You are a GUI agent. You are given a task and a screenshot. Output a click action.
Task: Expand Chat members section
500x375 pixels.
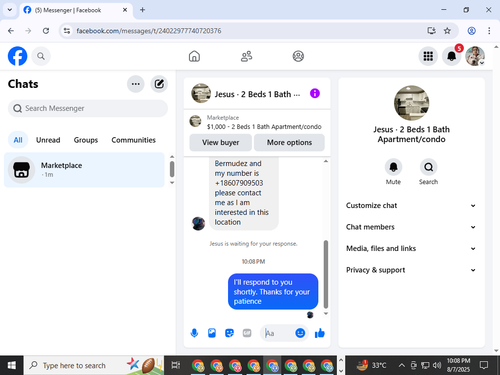(411, 227)
